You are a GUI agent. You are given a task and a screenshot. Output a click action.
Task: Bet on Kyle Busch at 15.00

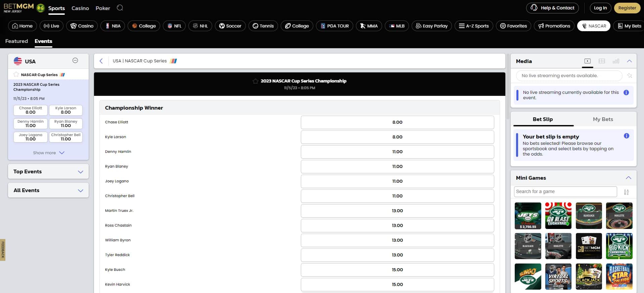397,270
